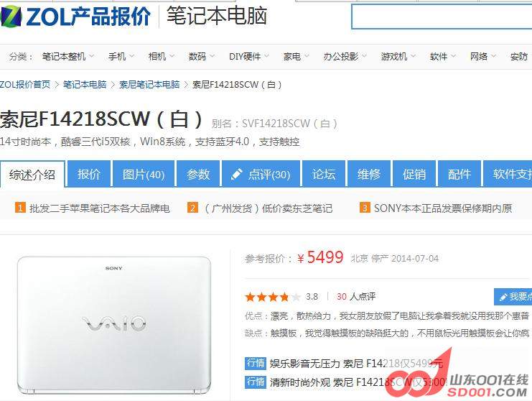Open the 索尼笔记本电脑 breadcrumb link
The image size is (532, 401).
(x=149, y=85)
